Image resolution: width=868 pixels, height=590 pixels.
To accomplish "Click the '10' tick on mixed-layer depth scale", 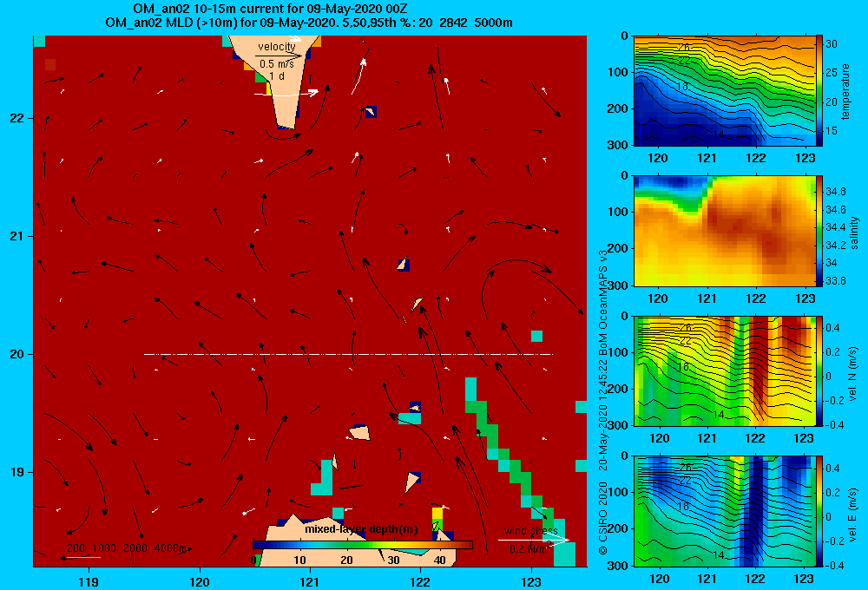I will click(299, 560).
